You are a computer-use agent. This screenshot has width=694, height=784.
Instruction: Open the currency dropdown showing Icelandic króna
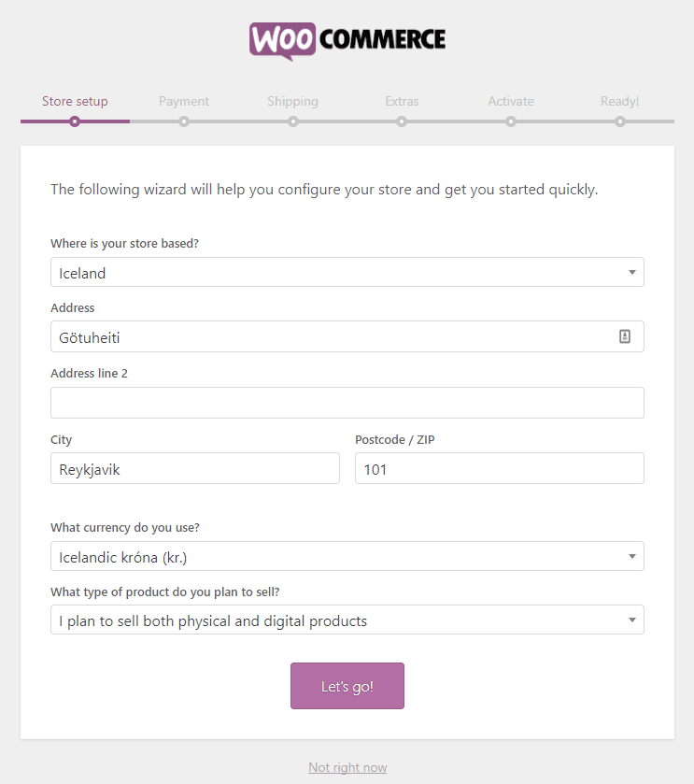tap(347, 555)
